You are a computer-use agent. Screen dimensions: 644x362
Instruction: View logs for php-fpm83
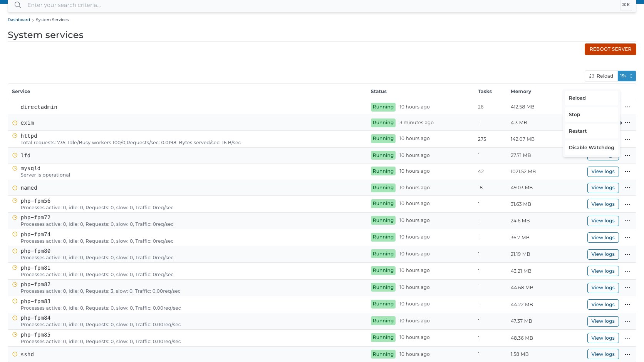pyautogui.click(x=603, y=305)
